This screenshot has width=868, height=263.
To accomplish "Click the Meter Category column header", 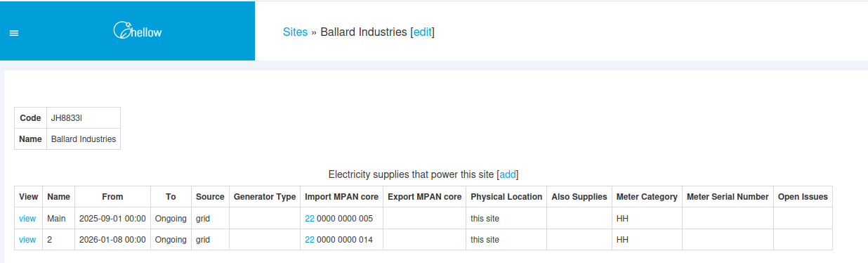I will (647, 197).
